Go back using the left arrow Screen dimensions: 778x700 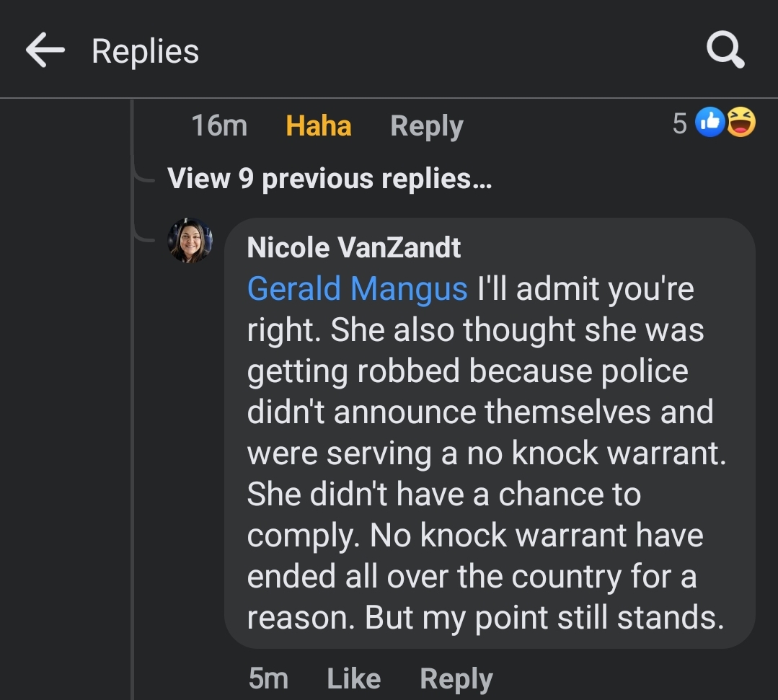[45, 50]
